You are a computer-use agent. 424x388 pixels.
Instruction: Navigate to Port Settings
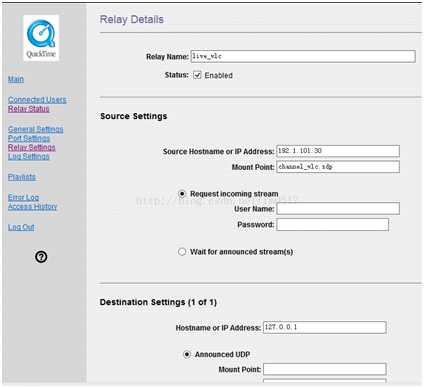(x=29, y=138)
